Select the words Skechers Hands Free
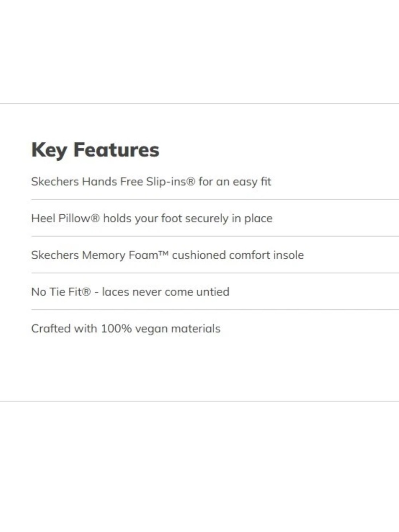399x532 pixels. [x=87, y=182]
